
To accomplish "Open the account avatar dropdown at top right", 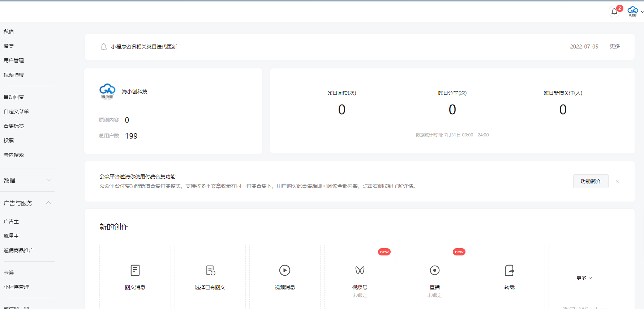I will point(635,11).
